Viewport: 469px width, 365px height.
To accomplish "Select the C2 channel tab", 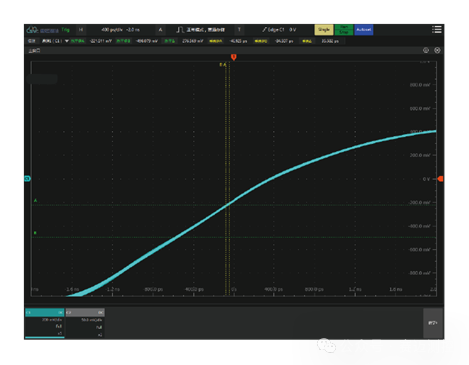I will [85, 312].
